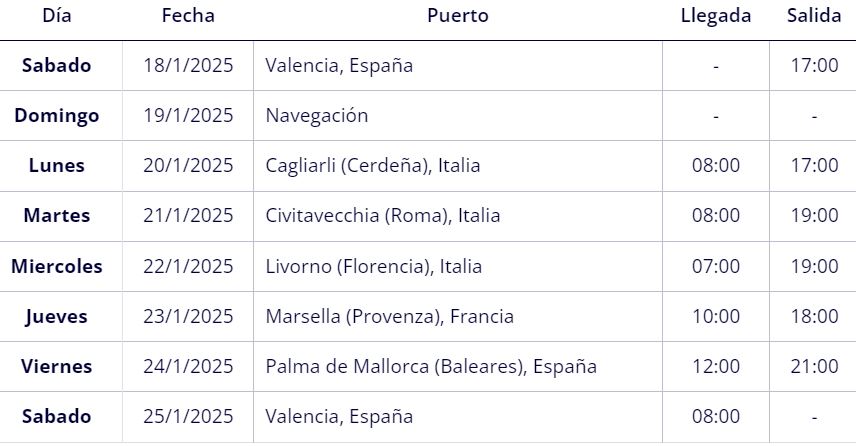Viewport: 856px width, 446px height.
Task: Click the Fecha column header
Action: pyautogui.click(x=188, y=15)
